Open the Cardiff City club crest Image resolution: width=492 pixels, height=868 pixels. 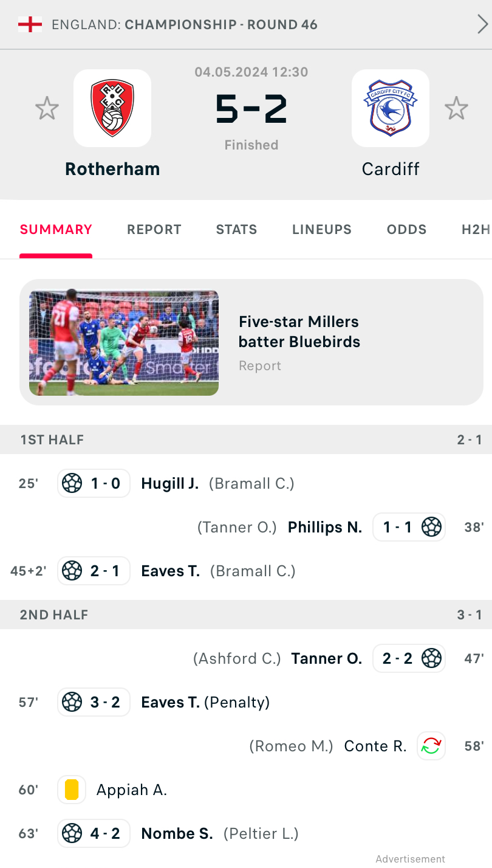[391, 108]
